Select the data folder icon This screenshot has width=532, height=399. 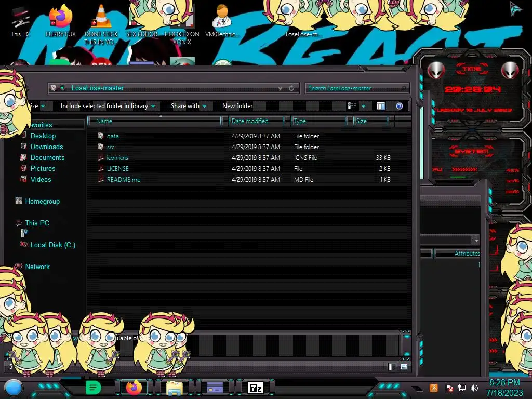(x=100, y=136)
